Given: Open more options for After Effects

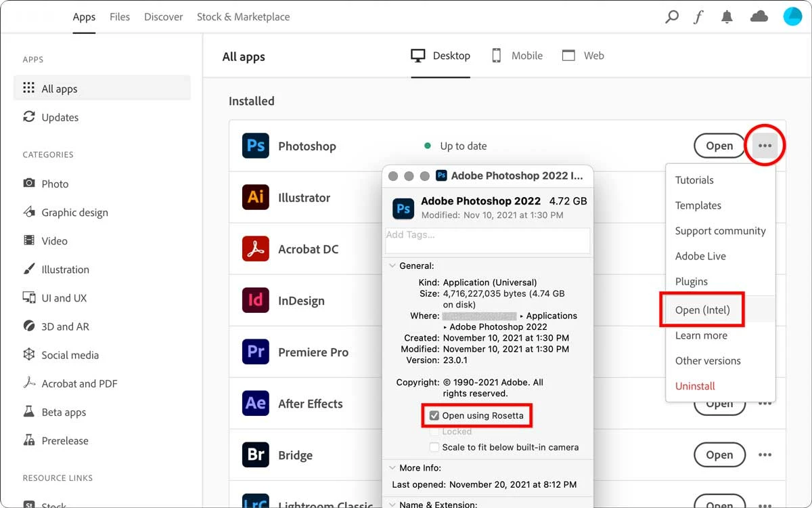Looking at the screenshot, I should coord(765,403).
